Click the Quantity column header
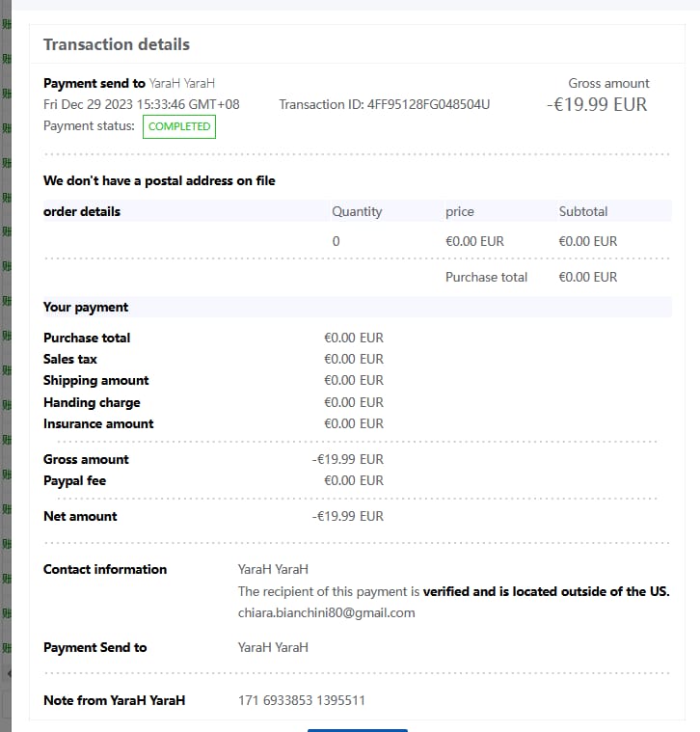The image size is (700, 732). click(357, 211)
